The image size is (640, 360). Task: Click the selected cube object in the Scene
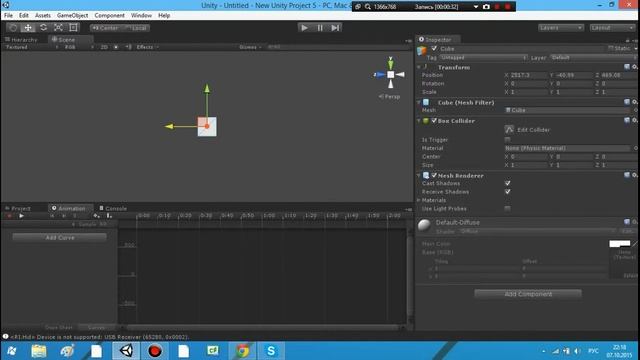click(x=207, y=127)
